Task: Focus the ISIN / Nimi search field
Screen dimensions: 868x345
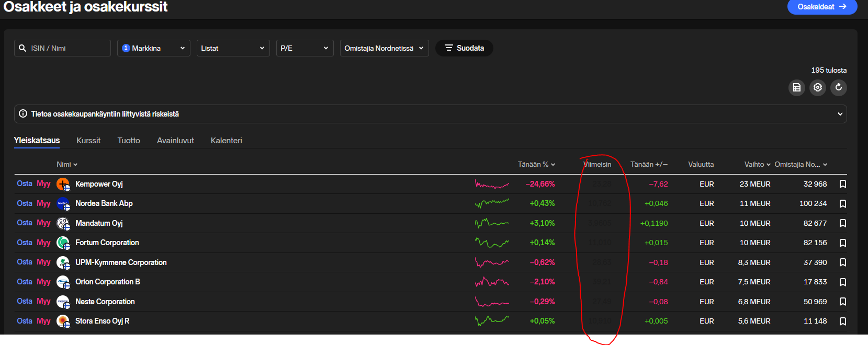Action: [x=62, y=48]
